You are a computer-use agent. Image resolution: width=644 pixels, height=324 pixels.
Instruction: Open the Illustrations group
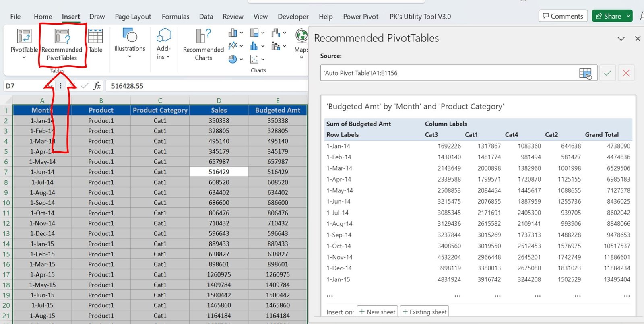130,43
